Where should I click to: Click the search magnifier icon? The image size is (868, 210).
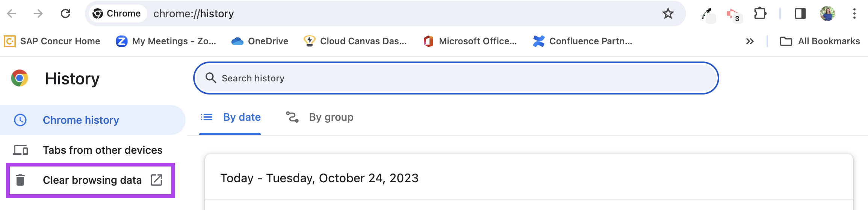click(211, 78)
